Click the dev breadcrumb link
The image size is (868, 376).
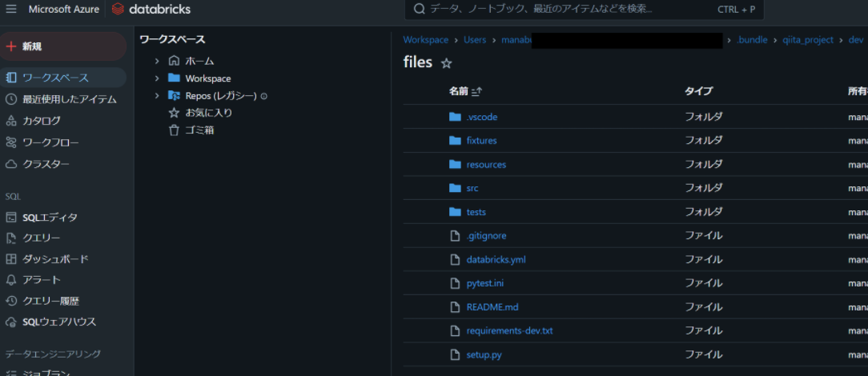coord(856,40)
